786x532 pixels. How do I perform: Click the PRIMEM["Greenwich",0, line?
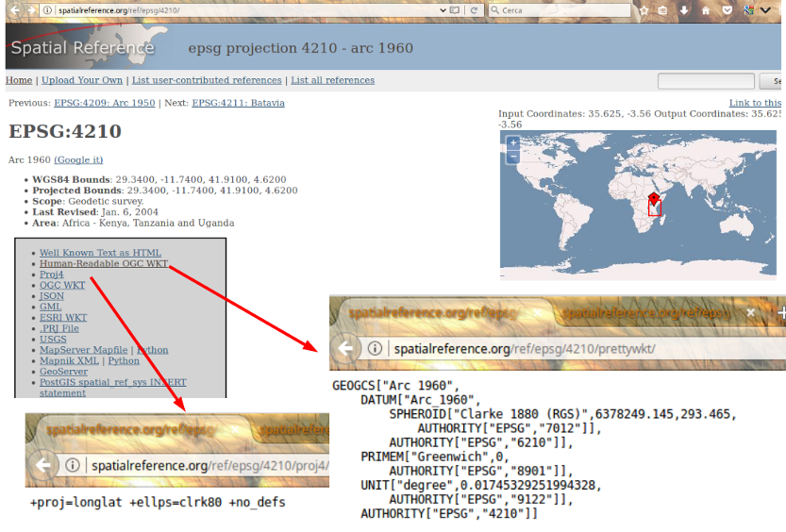435,457
